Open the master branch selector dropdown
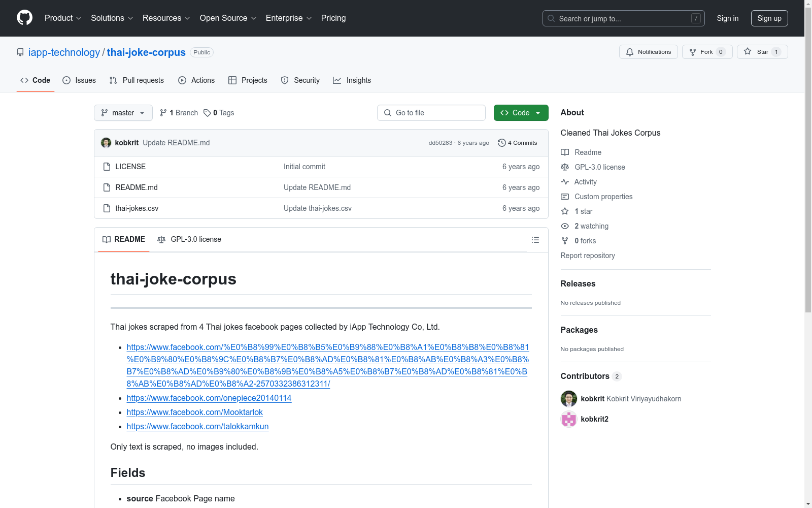Viewport: 812px width, 508px height. point(123,113)
